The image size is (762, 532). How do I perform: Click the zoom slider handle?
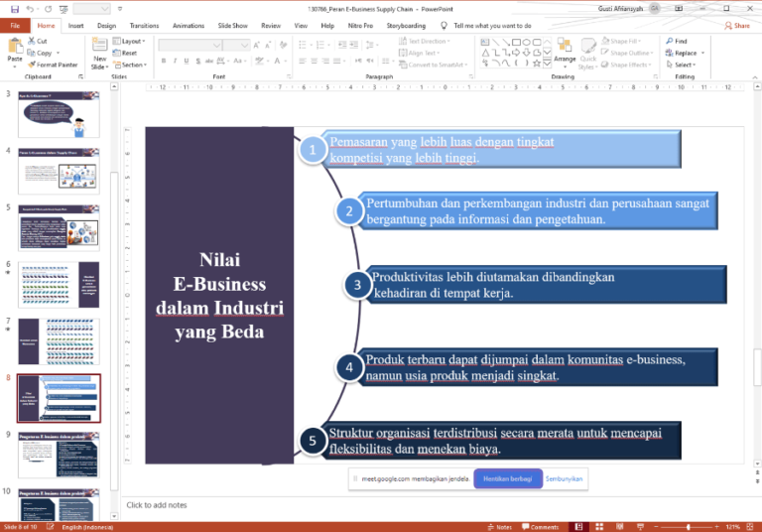coord(689,527)
